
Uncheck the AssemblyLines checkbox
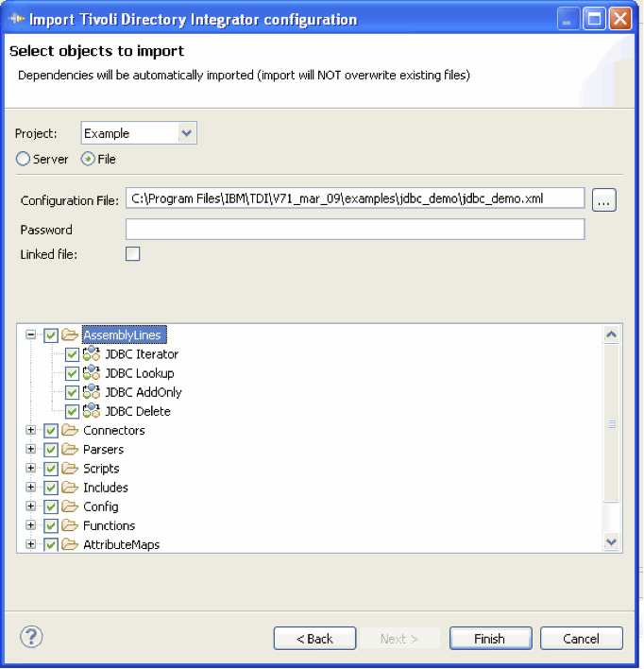51,334
